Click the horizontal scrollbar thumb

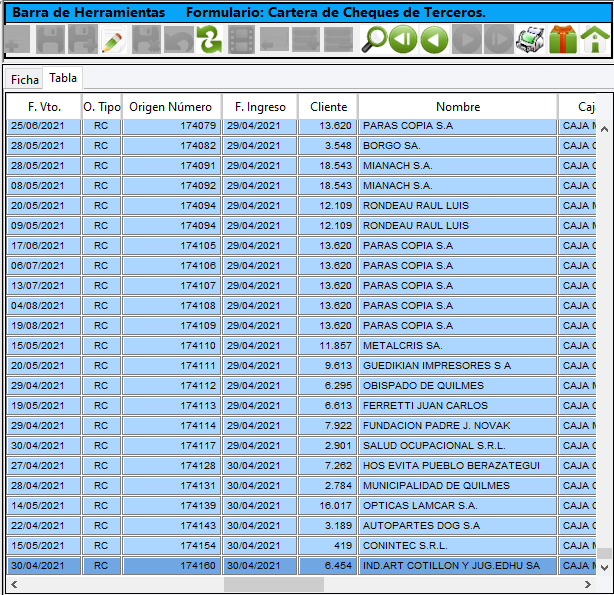point(274,584)
